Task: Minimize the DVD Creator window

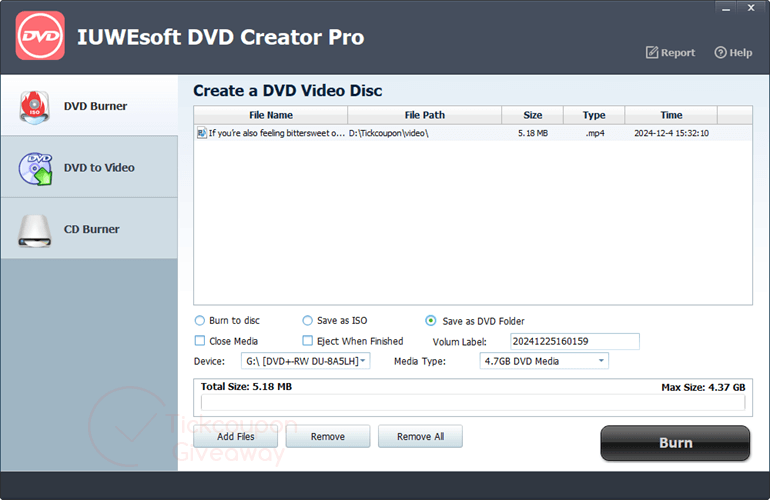Action: coord(726,8)
